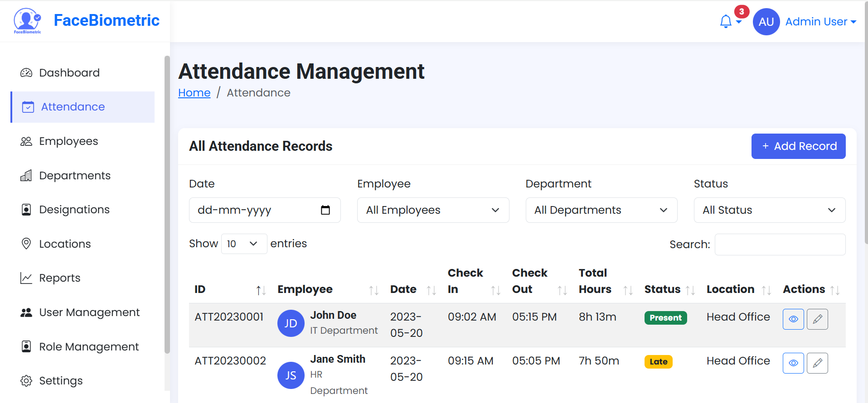The width and height of the screenshot is (868, 403).
Task: Sort table by Check Out arrows
Action: 563,290
